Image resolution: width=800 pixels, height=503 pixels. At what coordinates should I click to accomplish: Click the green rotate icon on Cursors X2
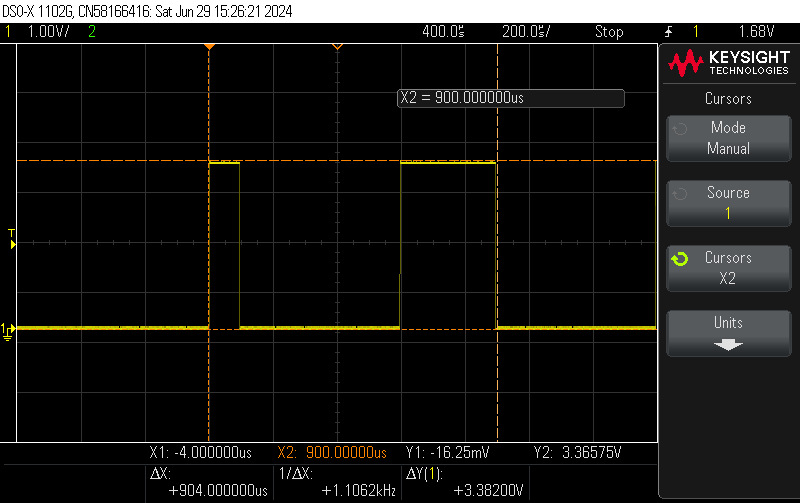(680, 259)
